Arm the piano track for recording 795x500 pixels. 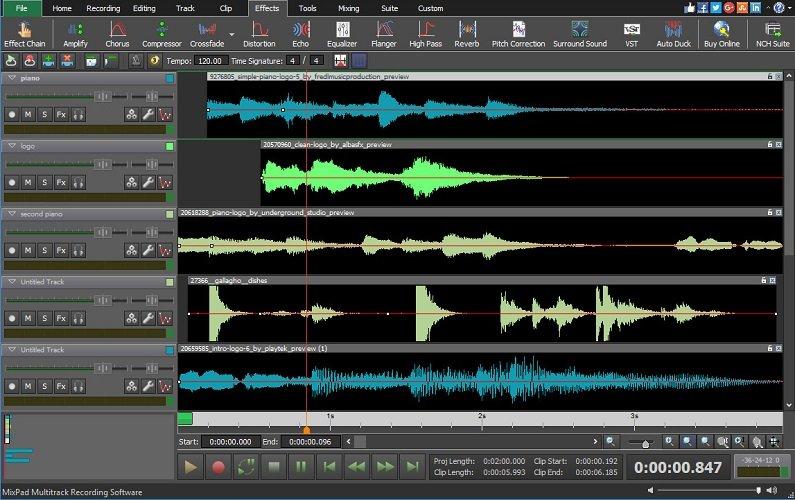pyautogui.click(x=12, y=115)
